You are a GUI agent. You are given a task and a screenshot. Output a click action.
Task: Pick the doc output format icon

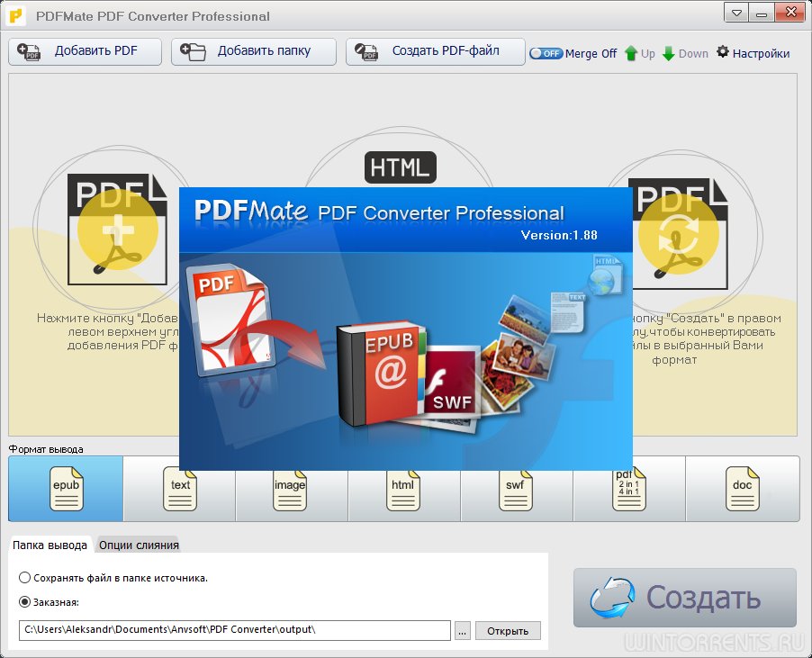(742, 489)
